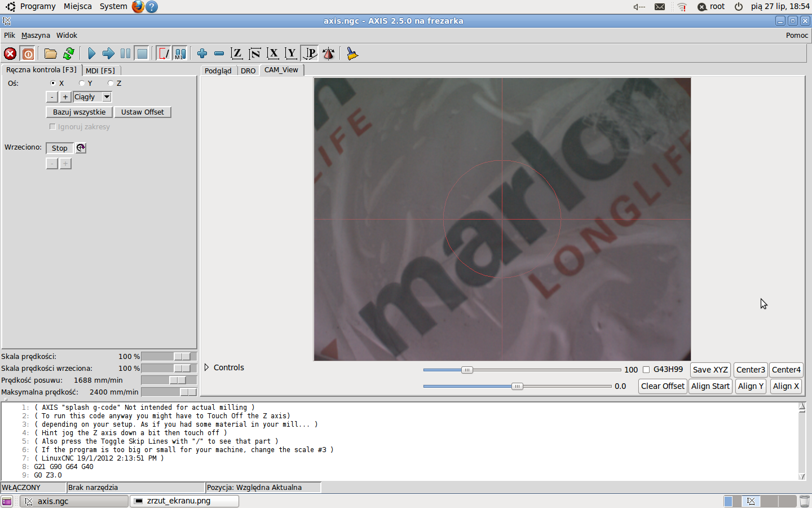Reload the current file with green arrows
The height and width of the screenshot is (508, 812).
69,54
